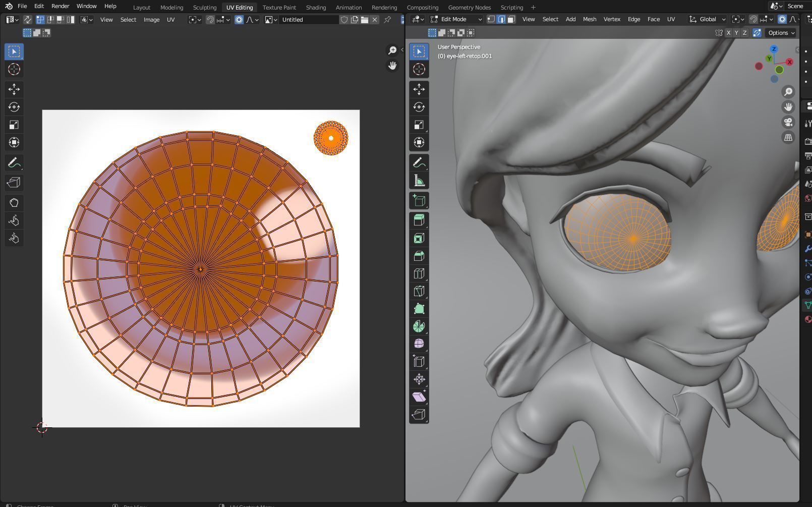This screenshot has width=812, height=507.
Task: Switch to the Geometry Nodes workspace tab
Action: click(469, 8)
